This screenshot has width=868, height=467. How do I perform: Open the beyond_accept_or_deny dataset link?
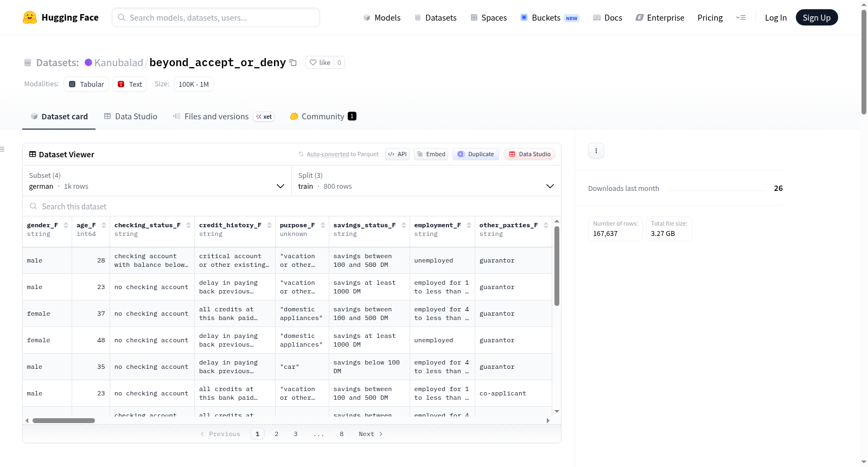(218, 62)
